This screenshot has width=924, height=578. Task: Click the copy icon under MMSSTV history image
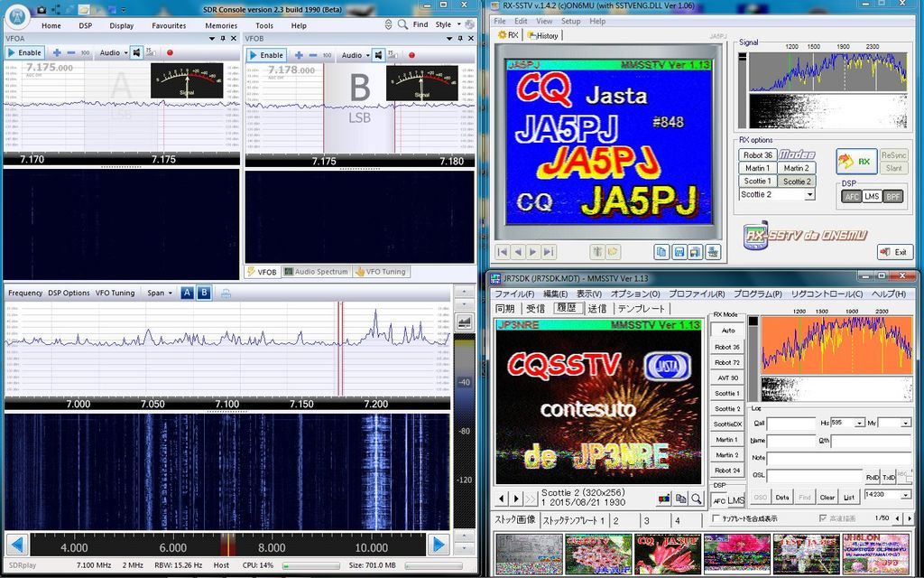[680, 499]
